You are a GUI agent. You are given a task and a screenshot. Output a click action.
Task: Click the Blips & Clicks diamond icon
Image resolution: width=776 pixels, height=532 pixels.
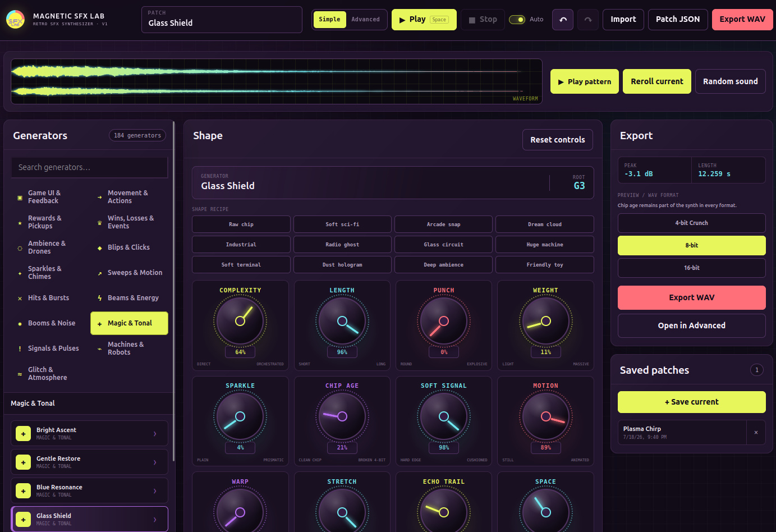(x=99, y=248)
